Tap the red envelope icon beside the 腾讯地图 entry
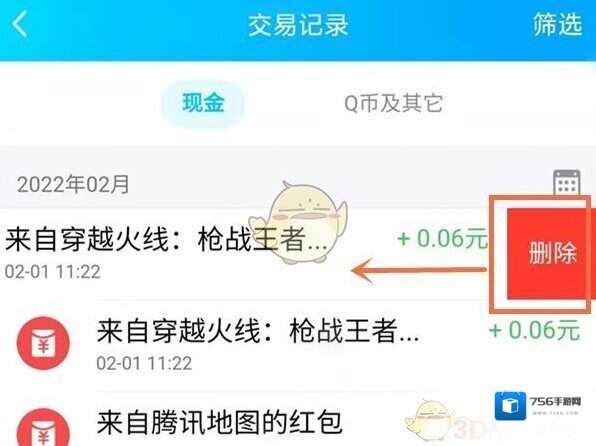The image size is (596, 446). pyautogui.click(x=43, y=428)
